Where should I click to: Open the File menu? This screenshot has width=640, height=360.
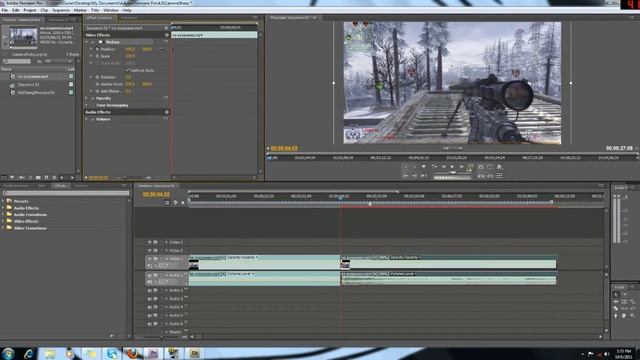tap(5, 10)
